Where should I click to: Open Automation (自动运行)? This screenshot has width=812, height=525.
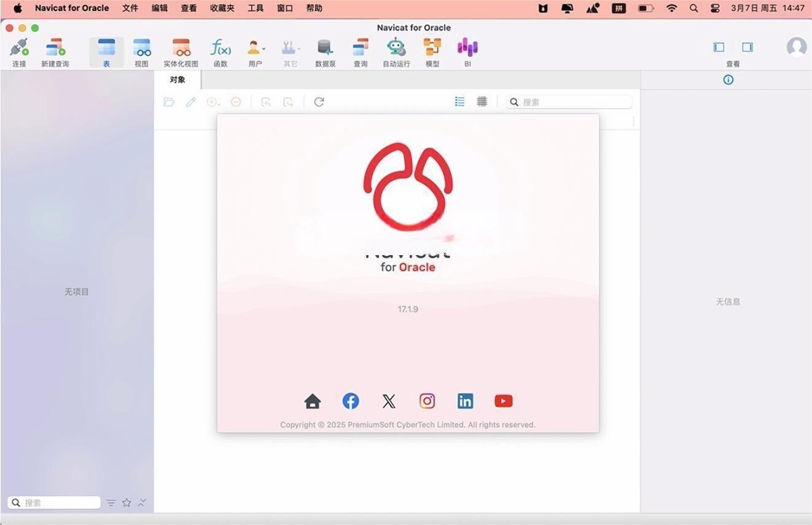pos(396,52)
